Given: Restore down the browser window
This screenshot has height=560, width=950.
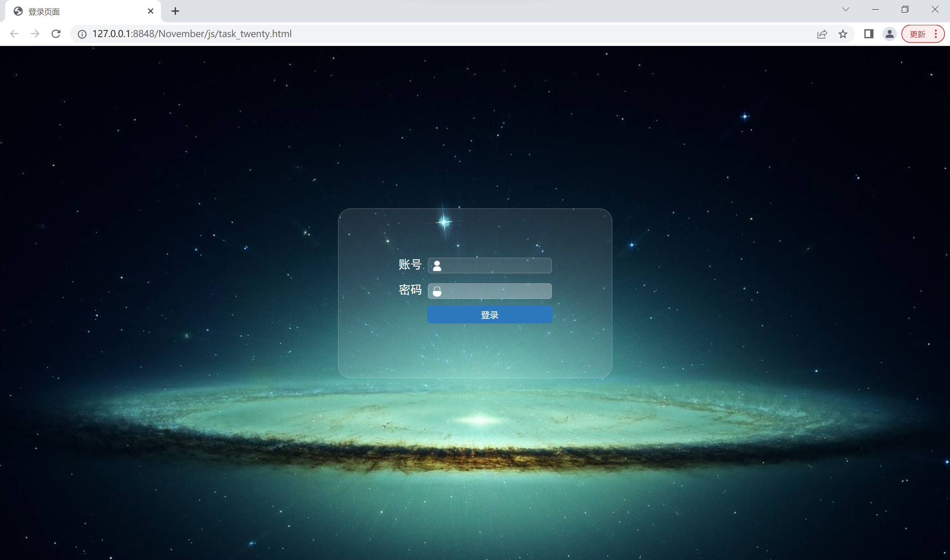Looking at the screenshot, I should pyautogui.click(x=905, y=9).
